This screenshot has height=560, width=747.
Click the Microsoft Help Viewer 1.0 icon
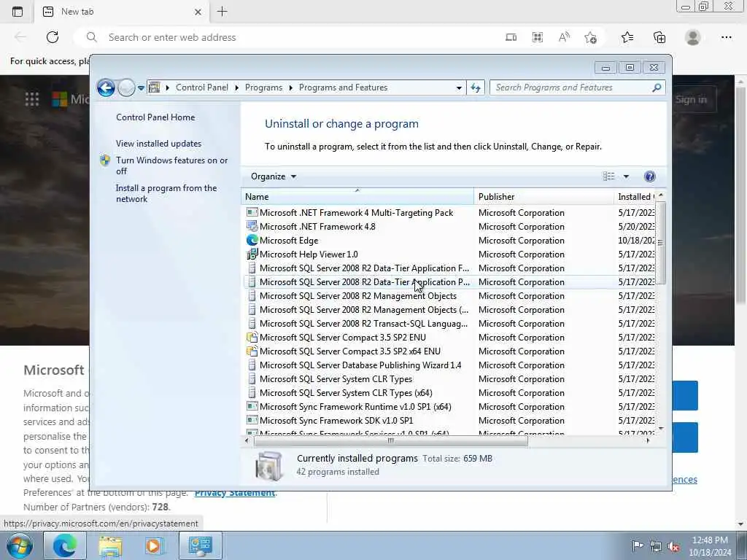point(252,254)
